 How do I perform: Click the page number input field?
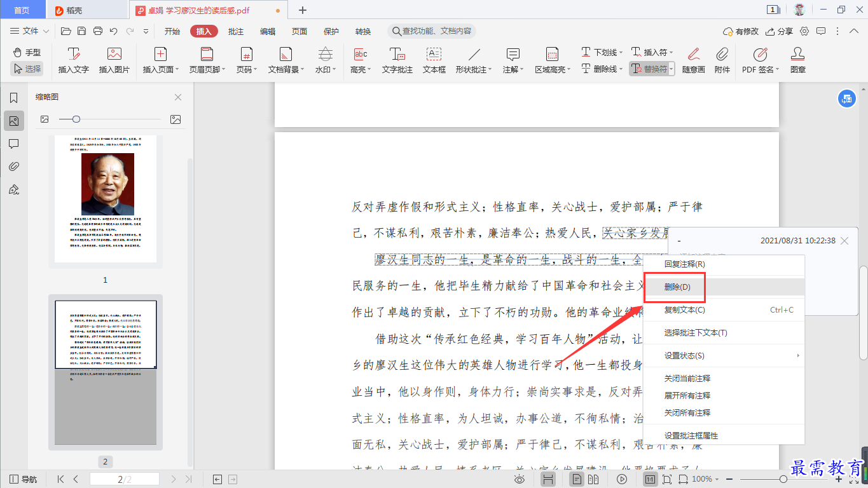pos(124,479)
